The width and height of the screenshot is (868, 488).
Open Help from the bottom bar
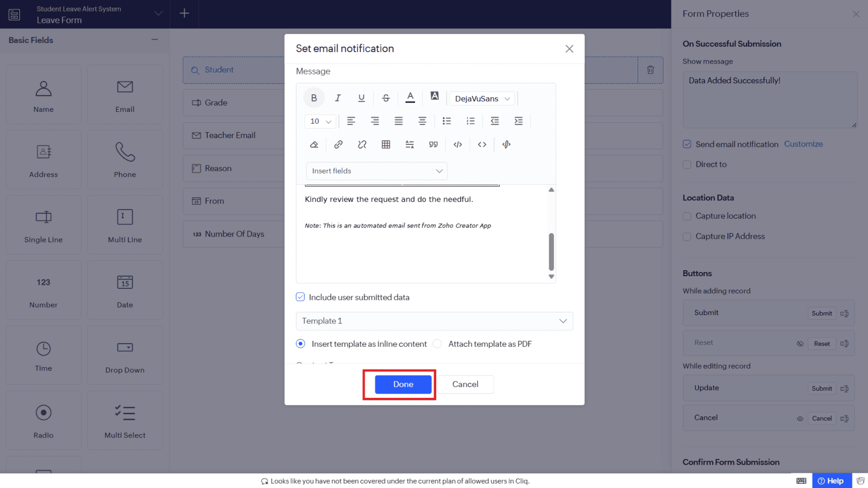point(831,481)
